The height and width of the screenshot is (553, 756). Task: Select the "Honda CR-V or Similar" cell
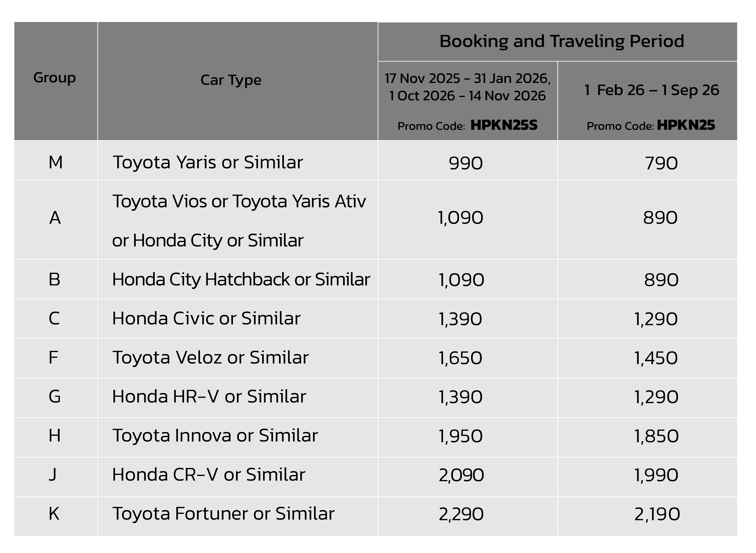pos(208,475)
